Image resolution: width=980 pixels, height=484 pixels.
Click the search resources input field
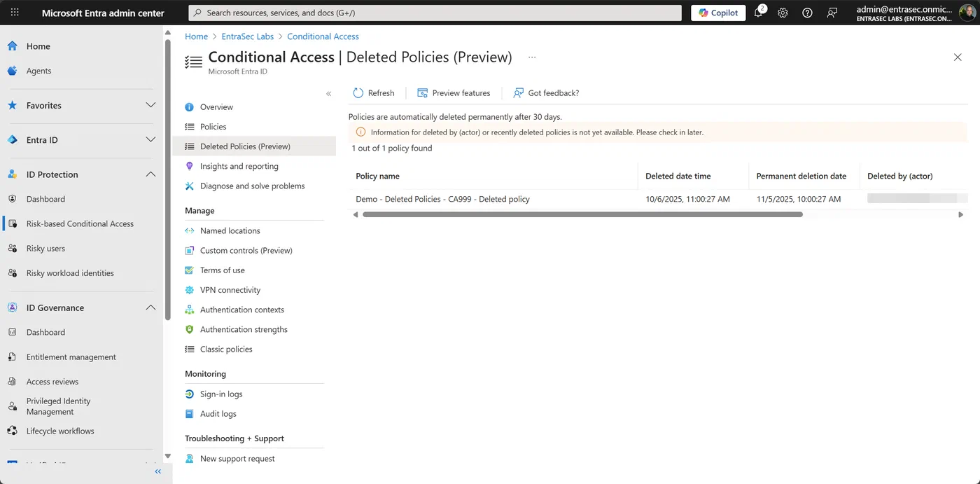(435, 13)
